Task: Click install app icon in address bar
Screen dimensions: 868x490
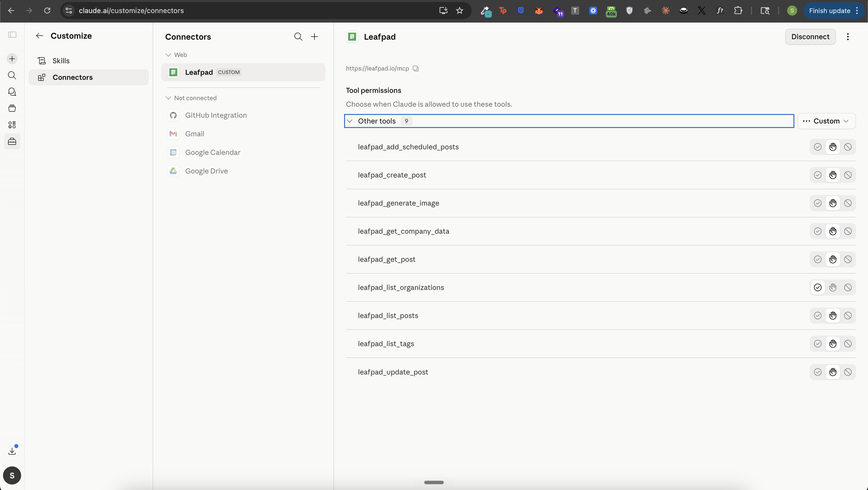Action: pos(444,11)
